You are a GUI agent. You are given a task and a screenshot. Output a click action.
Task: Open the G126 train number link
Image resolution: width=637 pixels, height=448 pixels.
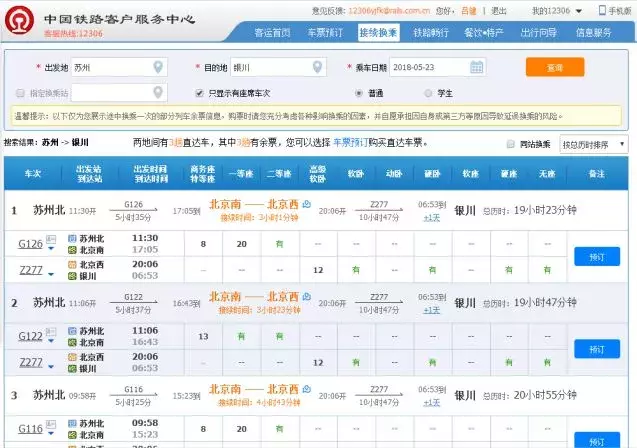pos(30,244)
